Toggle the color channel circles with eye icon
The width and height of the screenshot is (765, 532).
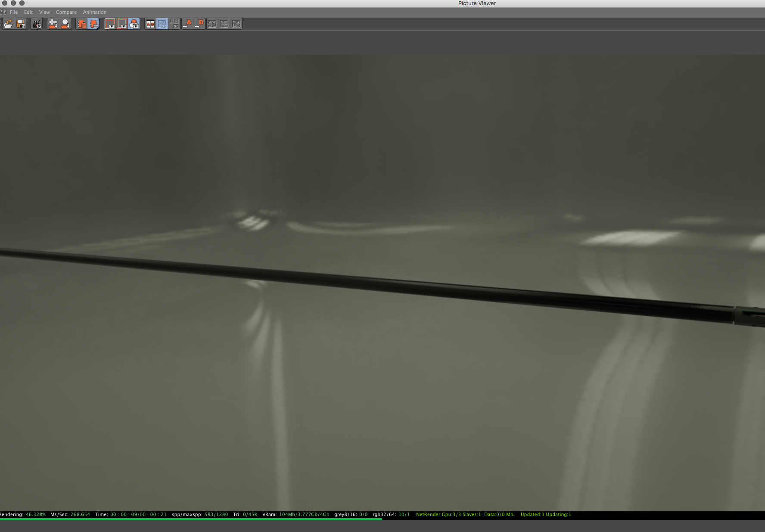(x=134, y=24)
